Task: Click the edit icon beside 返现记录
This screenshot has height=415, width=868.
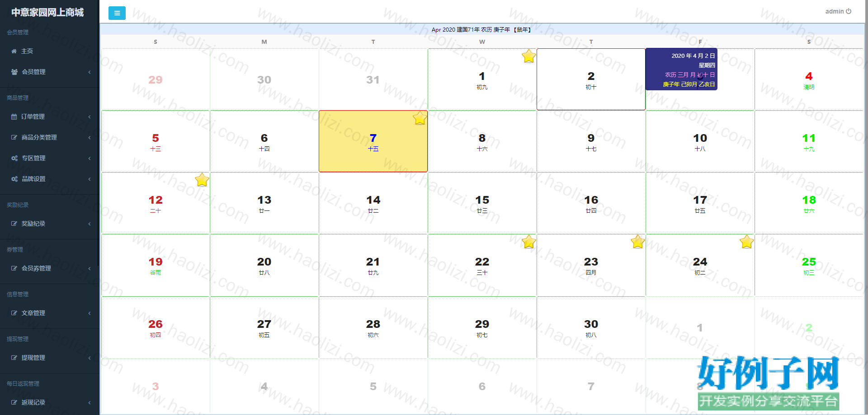Action: [x=14, y=402]
